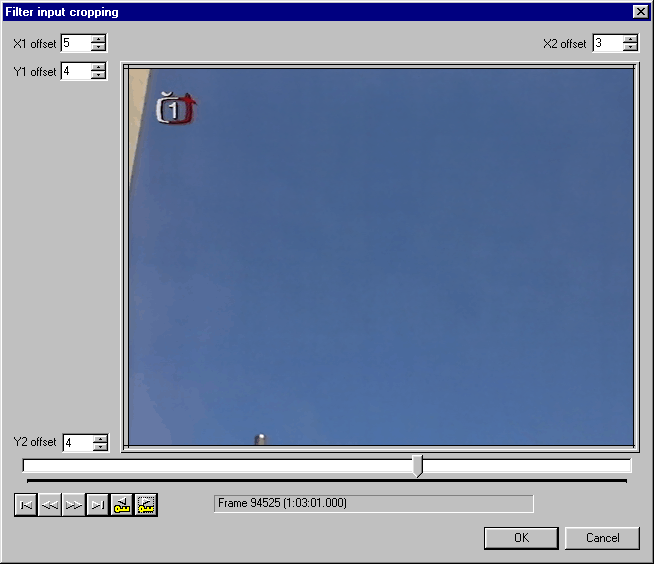Click the Y2 offset label
Viewport: 654px width, 564px height.
(35, 442)
